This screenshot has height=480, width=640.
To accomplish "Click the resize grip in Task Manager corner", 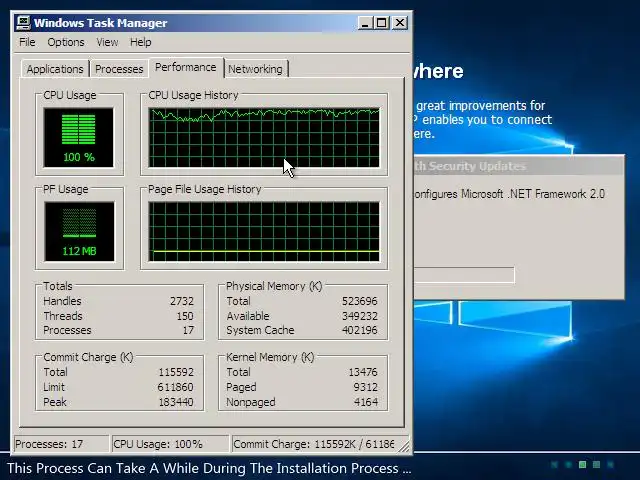I will (x=404, y=446).
